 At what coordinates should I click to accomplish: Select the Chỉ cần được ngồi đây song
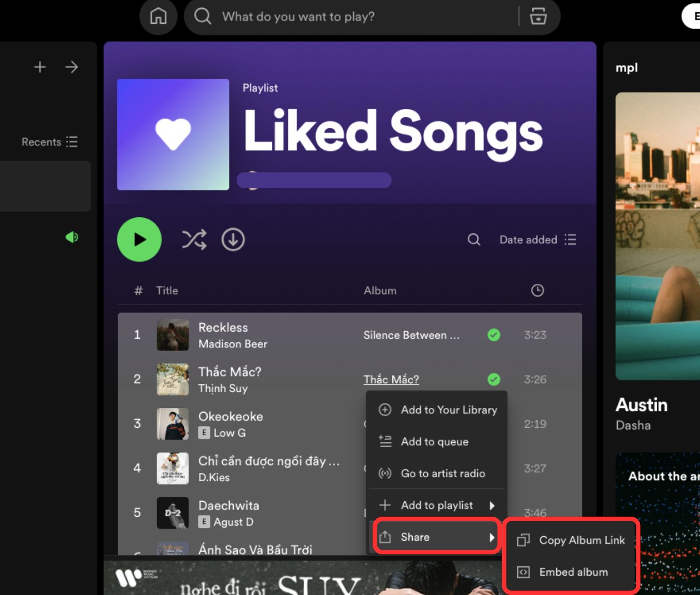tap(269, 461)
